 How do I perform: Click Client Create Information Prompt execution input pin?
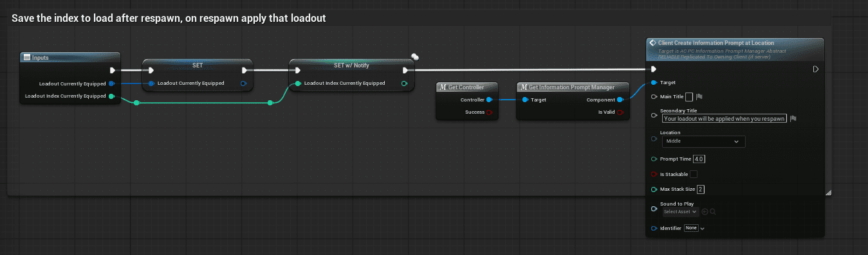click(x=654, y=69)
